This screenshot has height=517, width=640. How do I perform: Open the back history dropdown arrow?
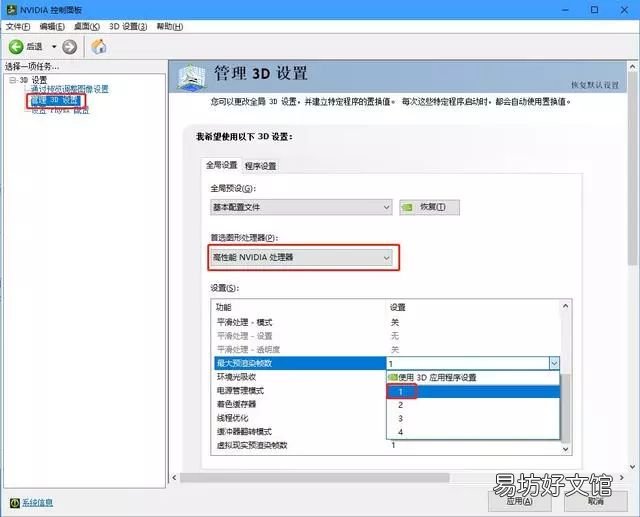tap(54, 47)
